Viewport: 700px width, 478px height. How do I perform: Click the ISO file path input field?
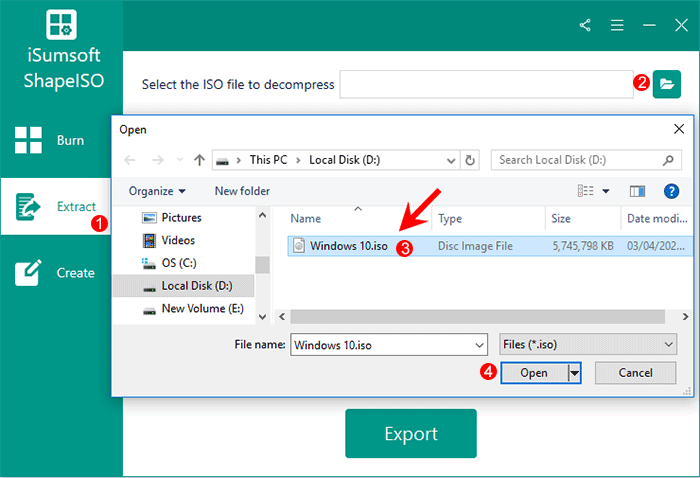(x=486, y=84)
